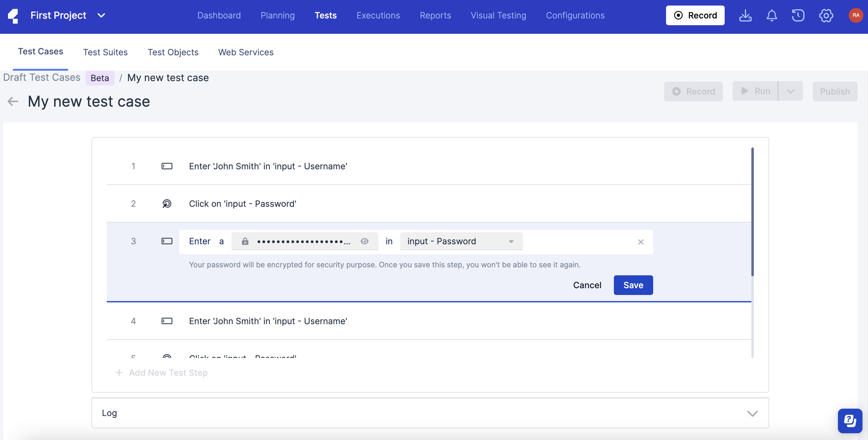
Task: Click the input-field icon of step 4
Action: point(167,321)
